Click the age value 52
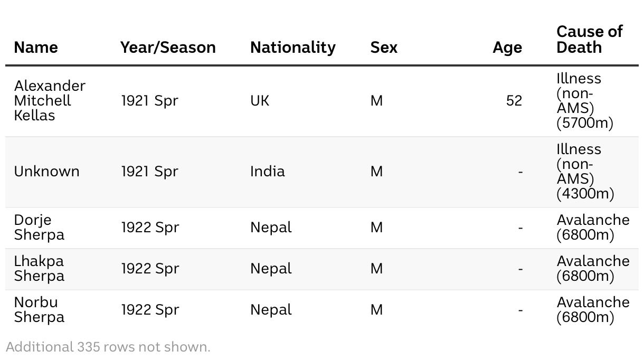This screenshot has height=360, width=644. tap(514, 100)
